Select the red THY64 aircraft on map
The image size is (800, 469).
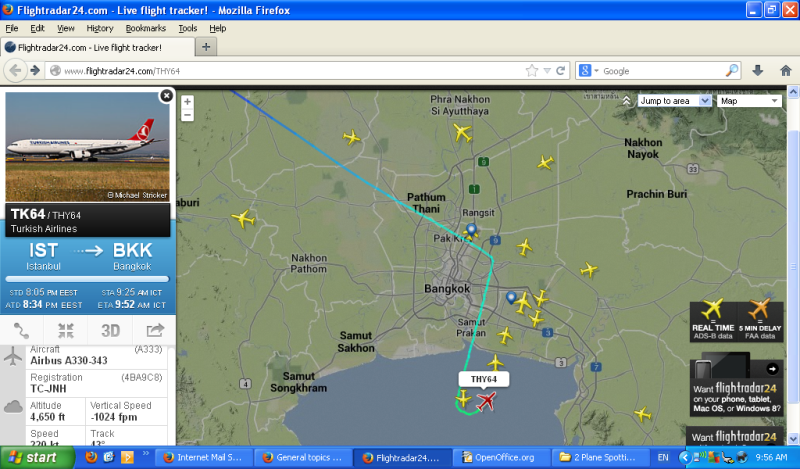point(487,402)
